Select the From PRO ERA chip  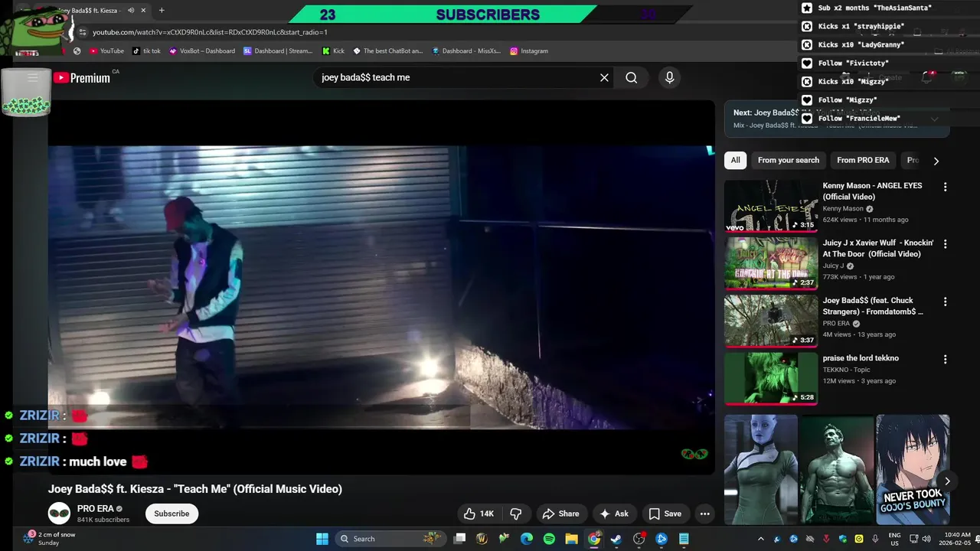pyautogui.click(x=863, y=160)
